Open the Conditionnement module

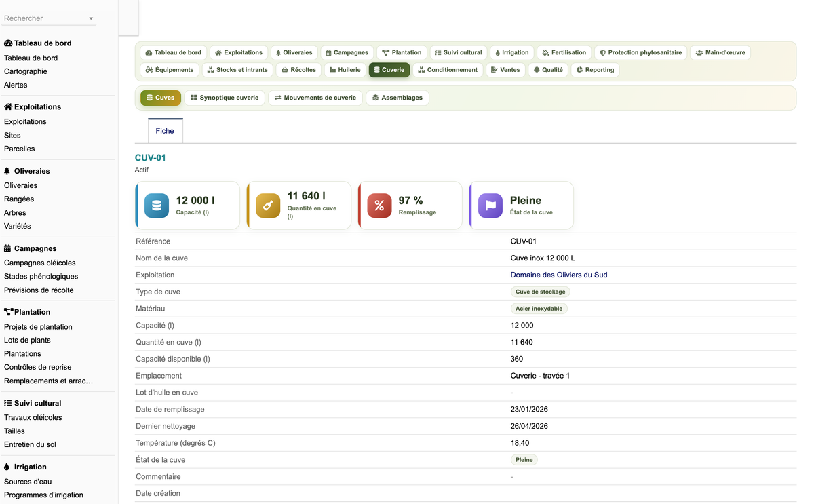pos(448,69)
